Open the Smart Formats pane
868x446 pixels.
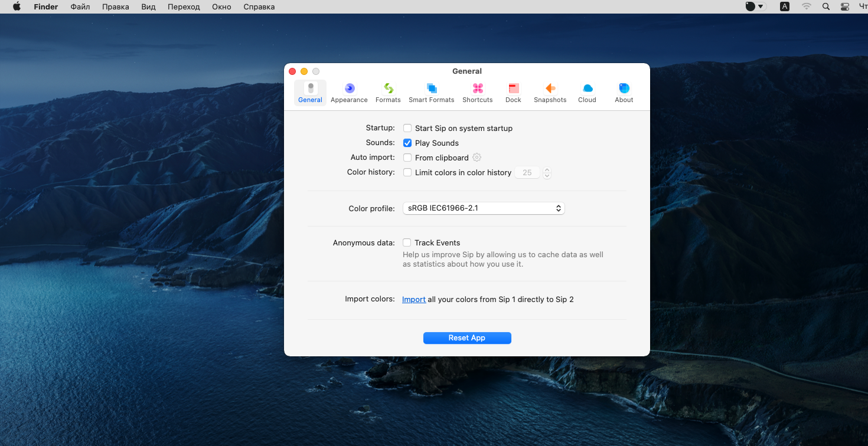(431, 93)
